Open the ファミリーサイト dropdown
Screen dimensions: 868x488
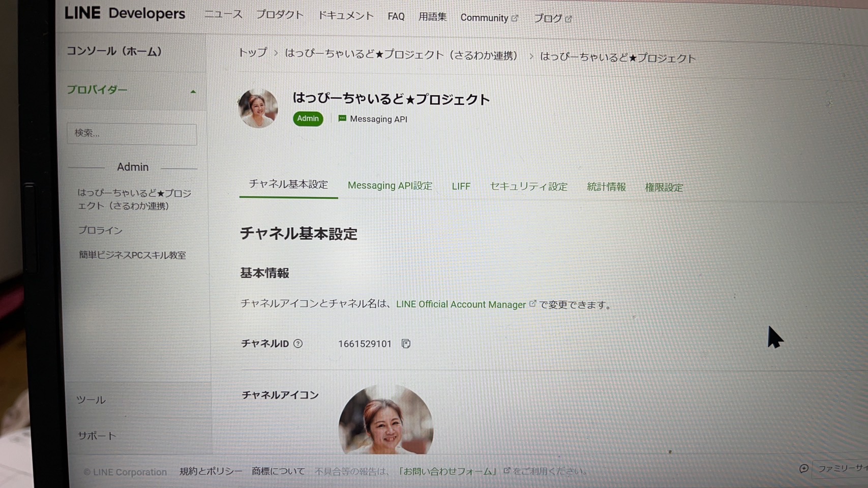tap(842, 468)
